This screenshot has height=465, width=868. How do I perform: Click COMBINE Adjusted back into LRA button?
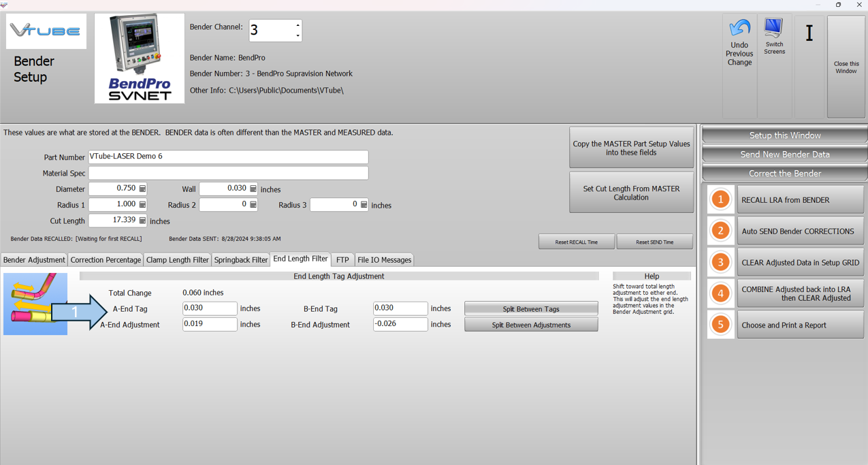click(800, 293)
